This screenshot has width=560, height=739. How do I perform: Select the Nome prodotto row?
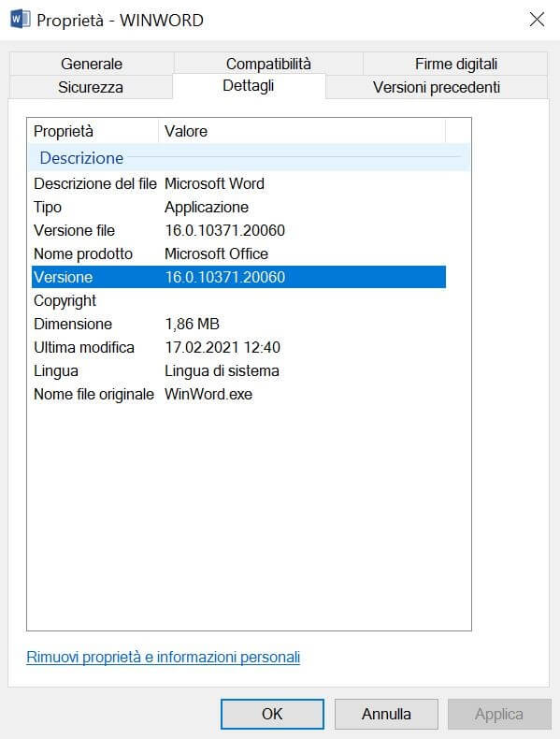pyautogui.click(x=238, y=254)
